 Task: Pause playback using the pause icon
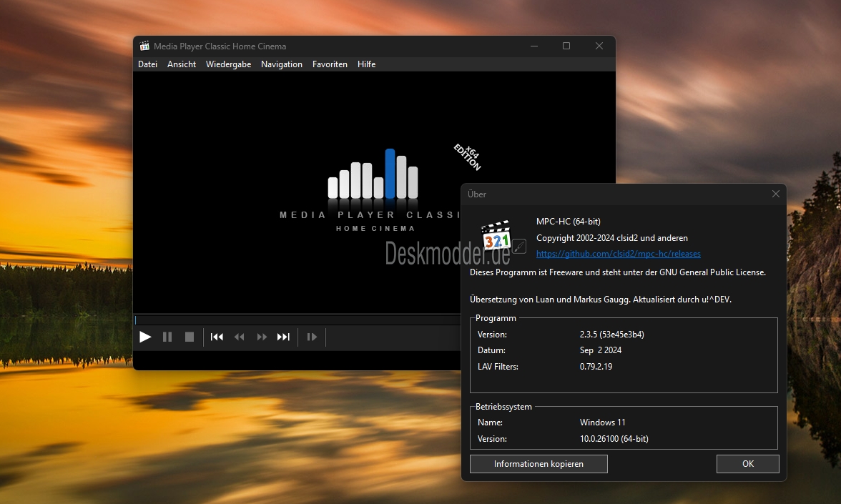pos(167,337)
